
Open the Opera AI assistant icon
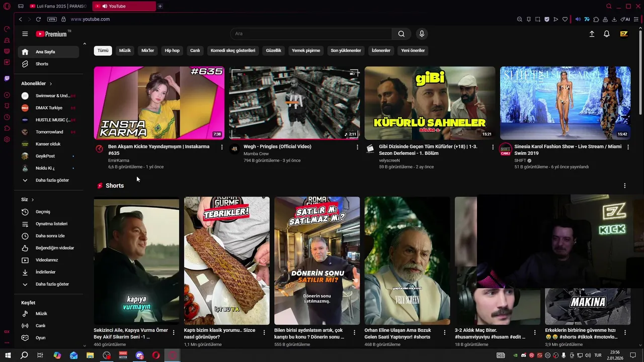[625, 19]
